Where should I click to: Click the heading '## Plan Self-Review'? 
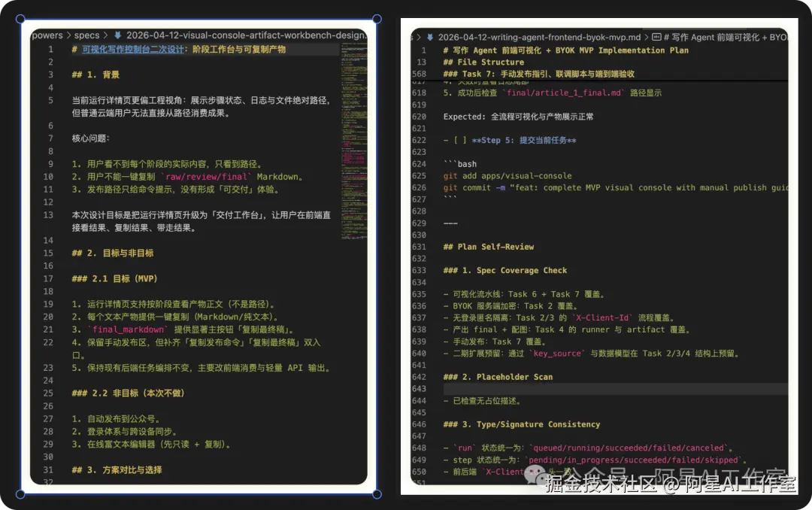click(x=489, y=247)
